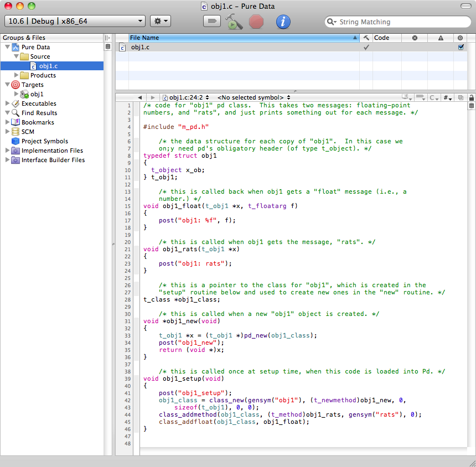Open the No selected symbol popup
The image size is (476, 467).
coord(253,97)
